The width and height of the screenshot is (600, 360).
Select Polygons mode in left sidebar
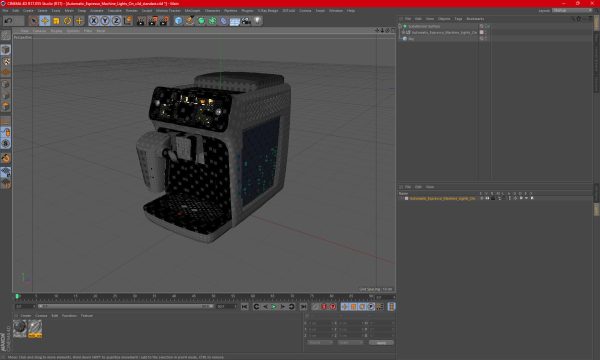[x=5, y=106]
